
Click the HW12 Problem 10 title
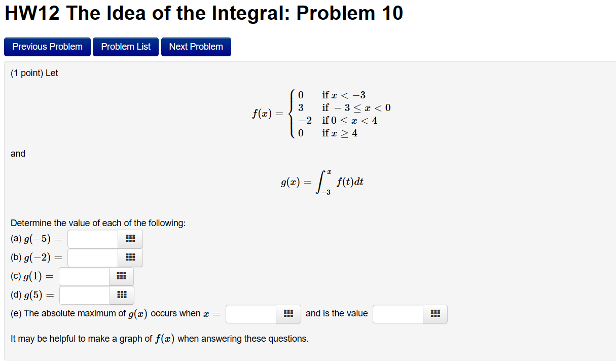[203, 13]
